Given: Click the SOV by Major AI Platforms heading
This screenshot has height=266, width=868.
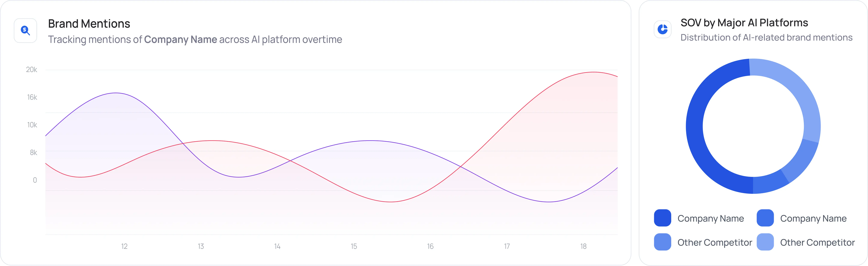Looking at the screenshot, I should point(744,23).
